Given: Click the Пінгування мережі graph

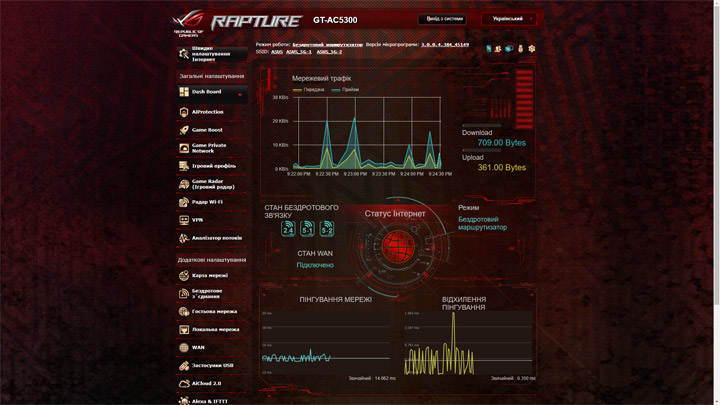Looking at the screenshot, I should [x=326, y=343].
